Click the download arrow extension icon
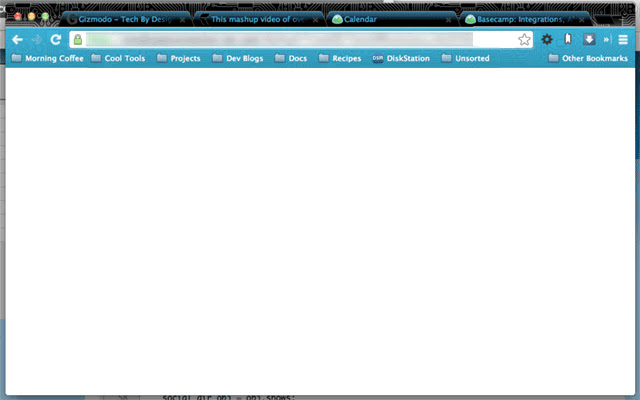Image resolution: width=640 pixels, height=400 pixels. tap(589, 39)
